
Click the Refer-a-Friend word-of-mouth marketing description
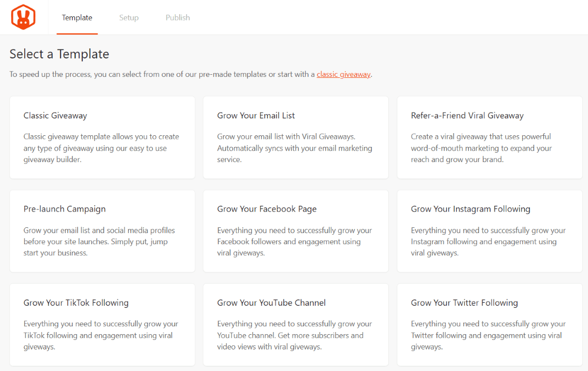[481, 148]
